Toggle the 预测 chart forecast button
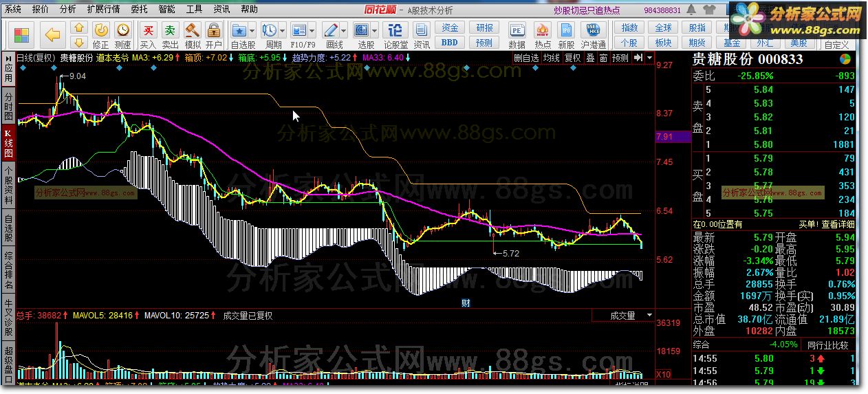Image resolution: width=868 pixels, height=394 pixels. pos(620,58)
